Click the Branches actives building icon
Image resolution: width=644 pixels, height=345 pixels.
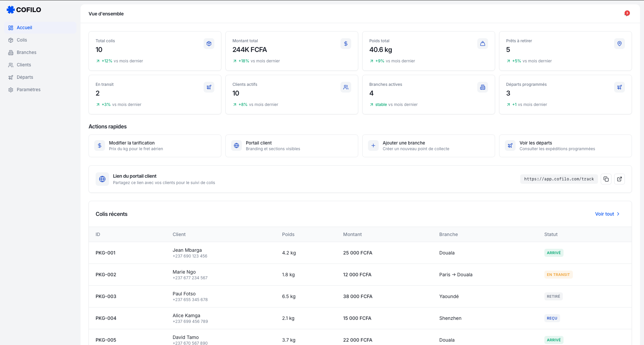[482, 87]
